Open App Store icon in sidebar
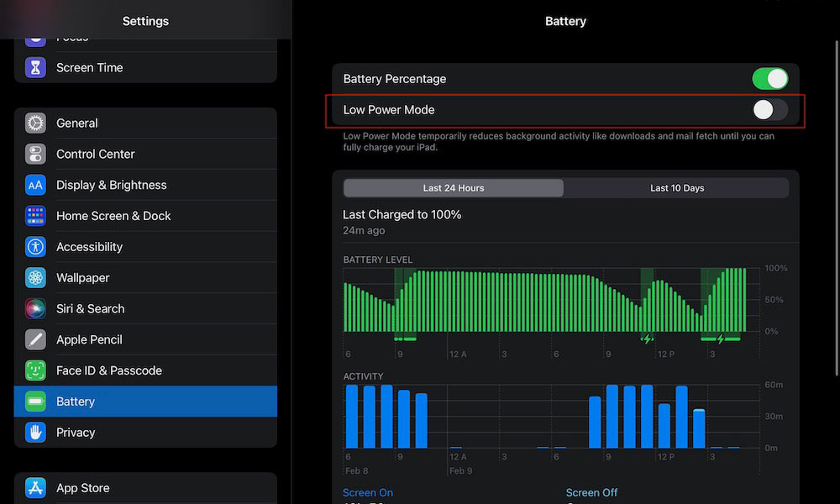This screenshot has width=840, height=504. [35, 488]
